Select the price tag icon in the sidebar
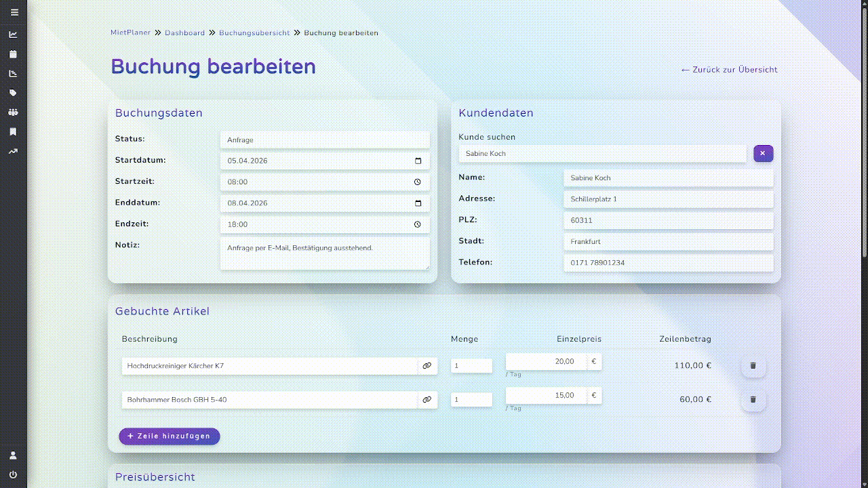Viewport: 868px width, 488px height. [14, 92]
